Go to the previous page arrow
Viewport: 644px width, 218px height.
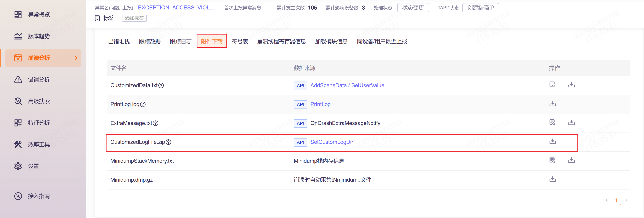pyautogui.click(x=607, y=200)
